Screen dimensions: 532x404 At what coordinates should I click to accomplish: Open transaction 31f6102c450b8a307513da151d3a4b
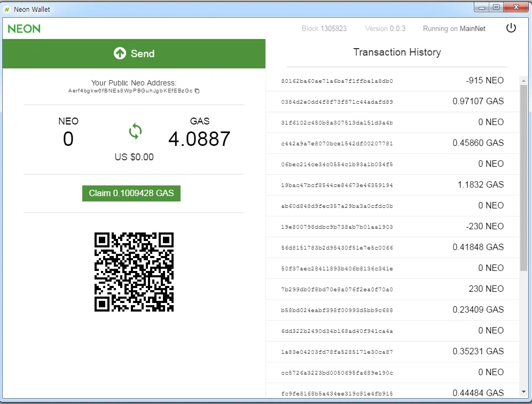337,123
